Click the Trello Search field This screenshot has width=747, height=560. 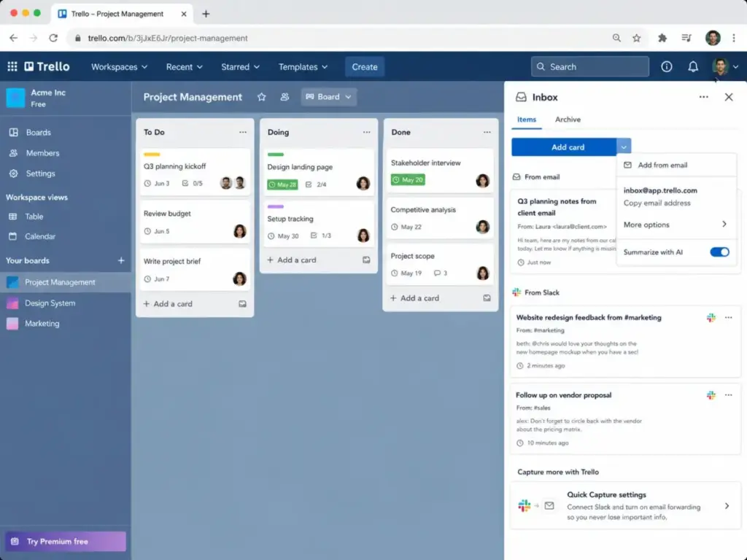pyautogui.click(x=589, y=66)
